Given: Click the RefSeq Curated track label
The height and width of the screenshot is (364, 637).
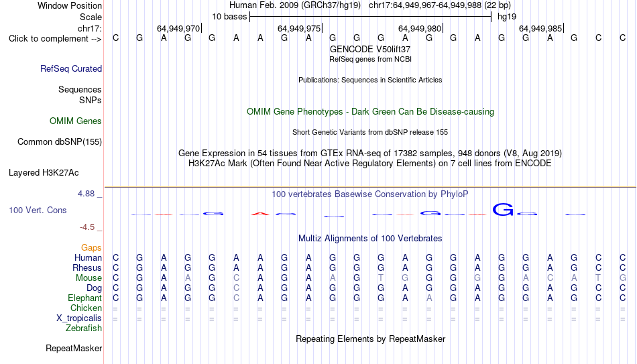Looking at the screenshot, I should coord(71,68).
